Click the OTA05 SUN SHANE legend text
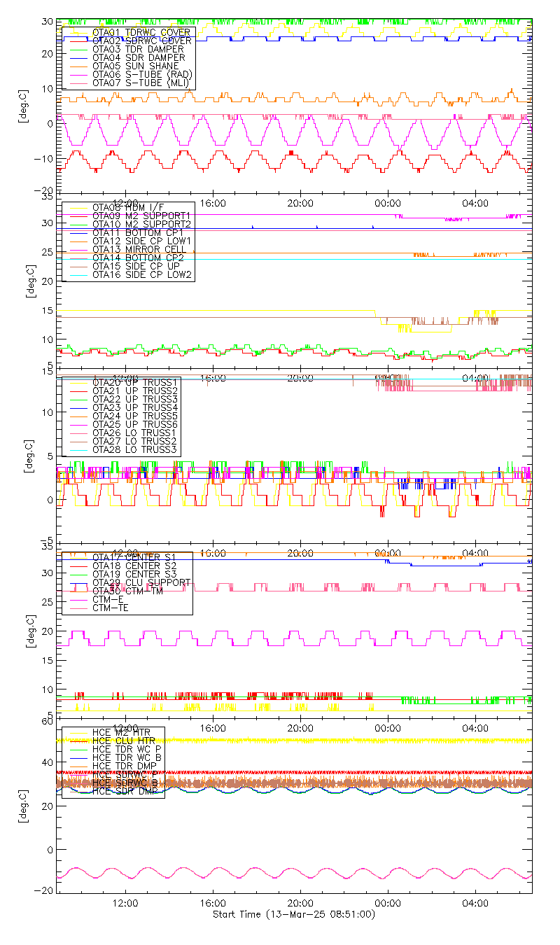 point(136,66)
